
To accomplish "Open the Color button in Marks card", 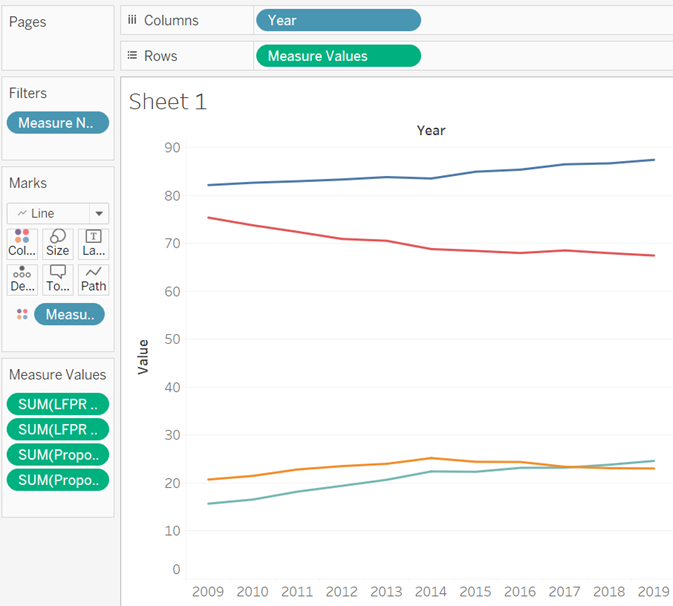I will click(22, 243).
